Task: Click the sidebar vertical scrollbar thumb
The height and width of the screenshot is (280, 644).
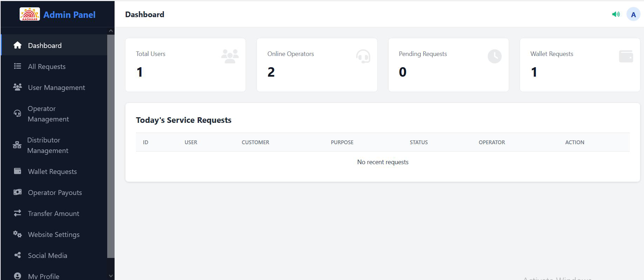Action: [x=111, y=145]
